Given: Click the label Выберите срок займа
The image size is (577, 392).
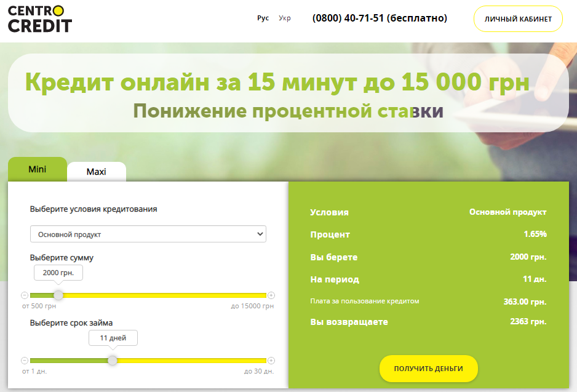Looking at the screenshot, I should tap(71, 323).
